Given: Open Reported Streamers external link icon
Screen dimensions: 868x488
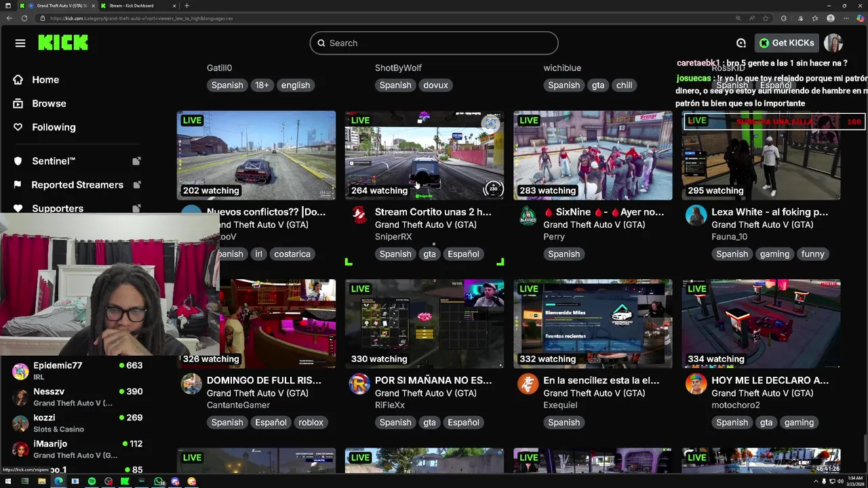Looking at the screenshot, I should pos(136,185).
